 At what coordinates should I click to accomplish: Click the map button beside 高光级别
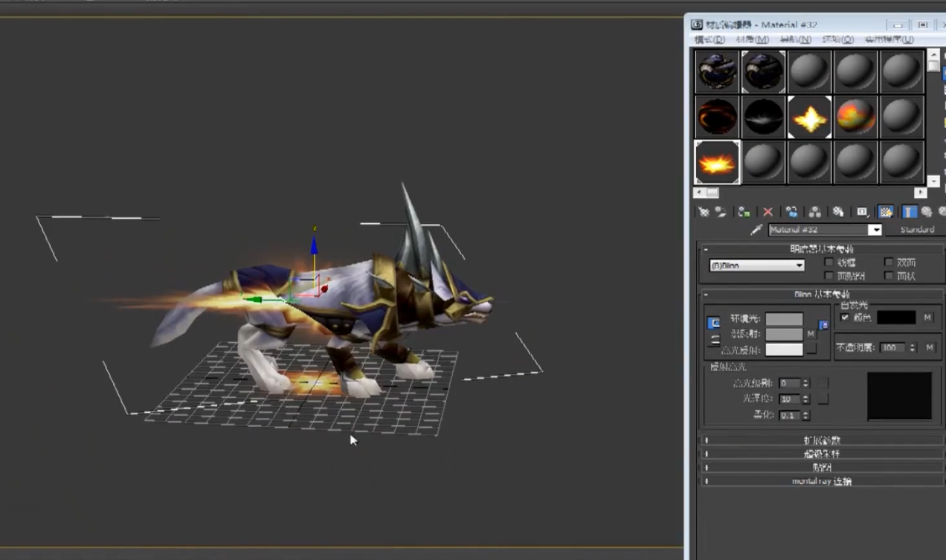point(823,383)
